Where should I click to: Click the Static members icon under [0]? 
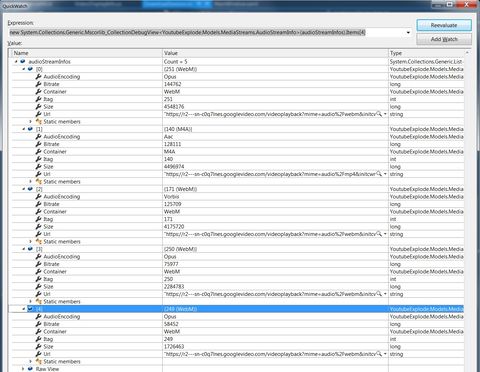[38, 122]
